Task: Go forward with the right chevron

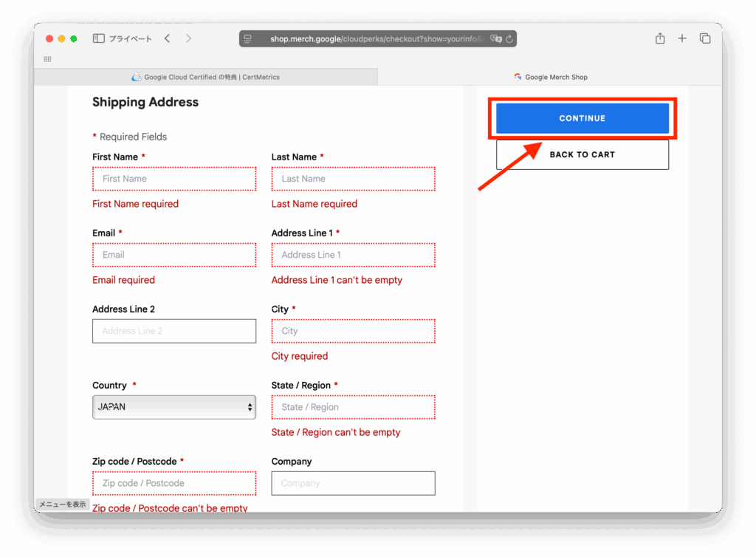Action: coord(188,38)
